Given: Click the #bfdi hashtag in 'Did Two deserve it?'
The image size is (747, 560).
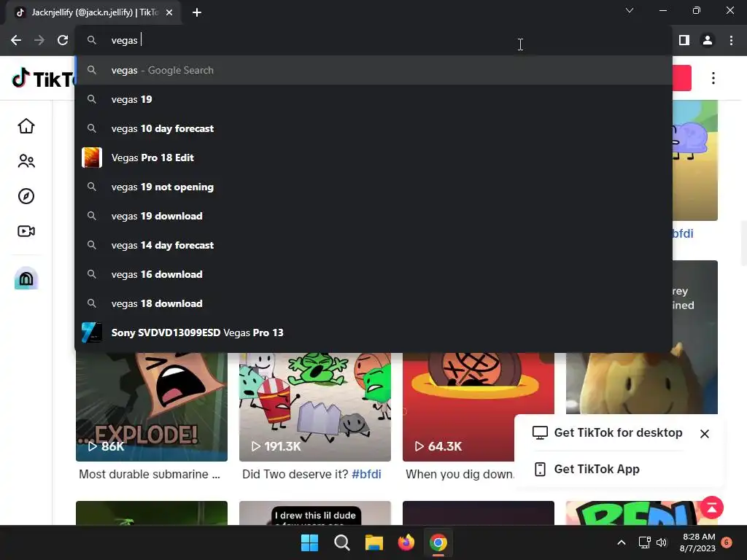Looking at the screenshot, I should tap(366, 474).
